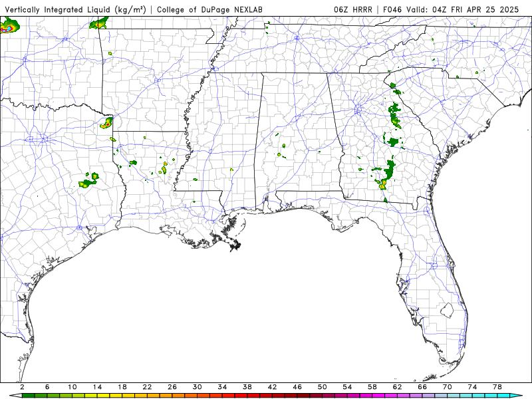
Task: Select legend value 2 on the color scale
Action: click(22, 387)
